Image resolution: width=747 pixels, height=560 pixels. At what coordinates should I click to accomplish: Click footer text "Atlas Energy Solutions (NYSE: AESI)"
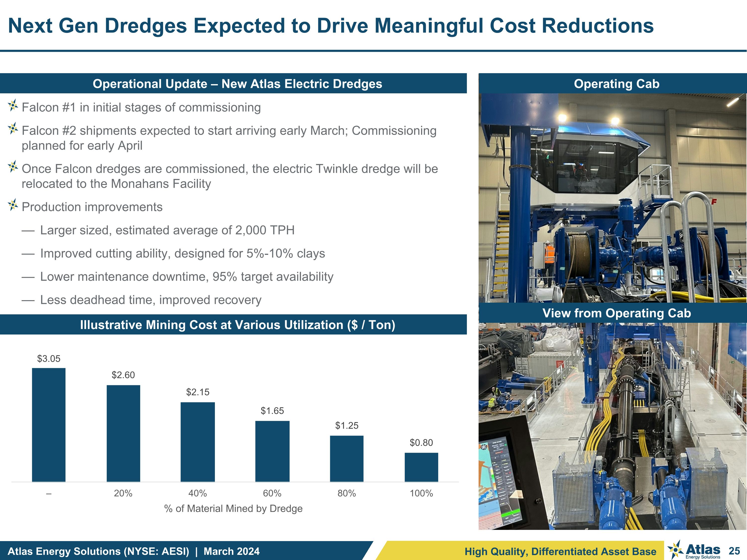pos(98,551)
